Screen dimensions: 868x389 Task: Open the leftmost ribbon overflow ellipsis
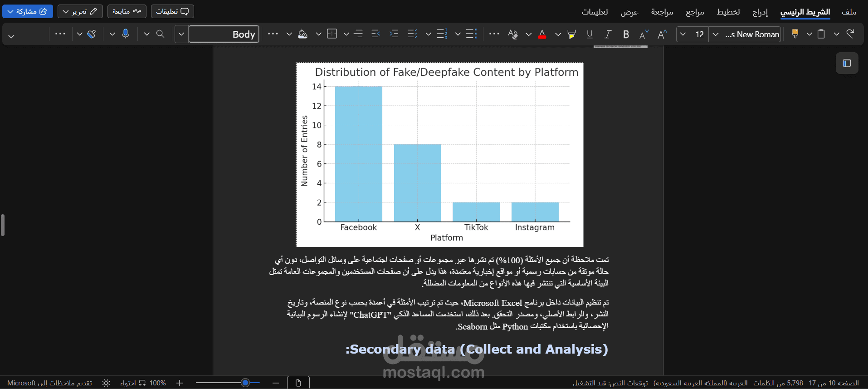pyautogui.click(x=60, y=34)
